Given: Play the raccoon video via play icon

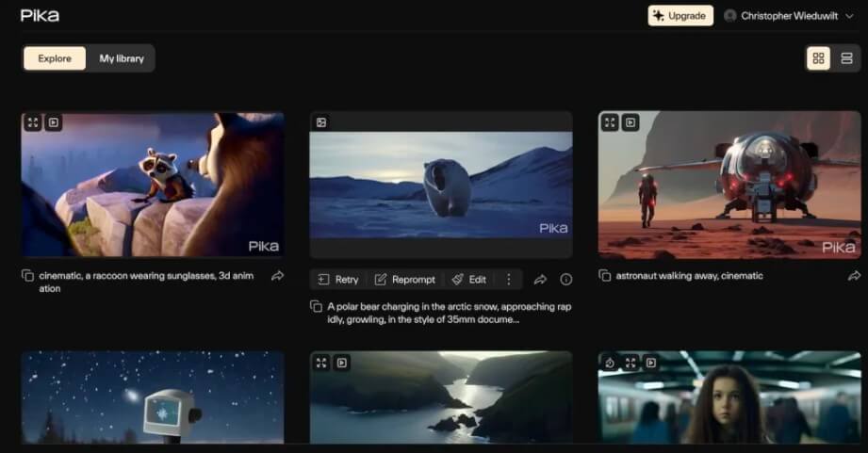Looking at the screenshot, I should [53, 122].
